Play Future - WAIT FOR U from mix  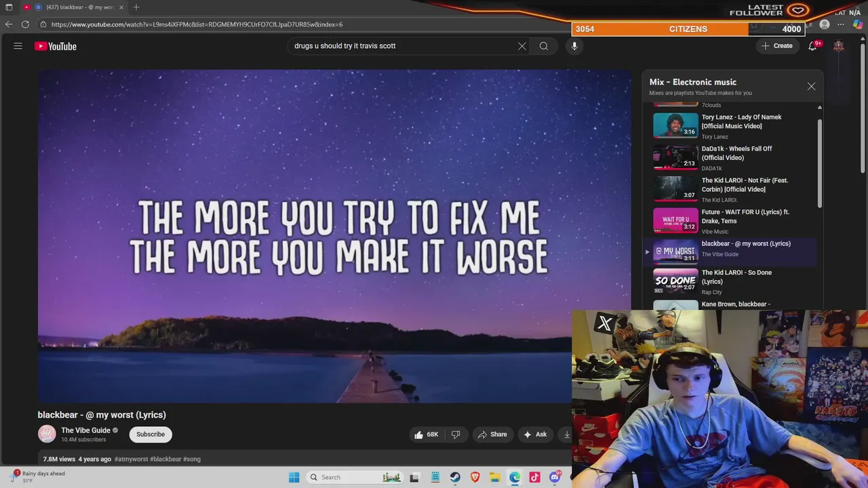tap(734, 221)
